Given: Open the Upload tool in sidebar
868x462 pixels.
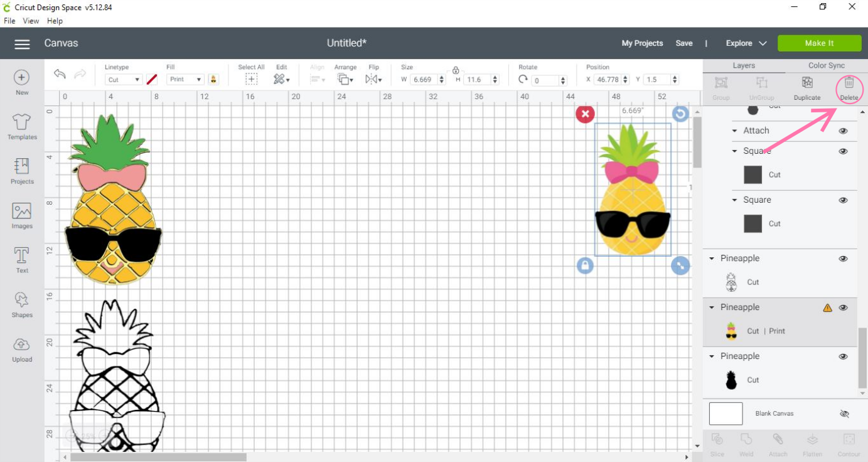Looking at the screenshot, I should pyautogui.click(x=22, y=350).
